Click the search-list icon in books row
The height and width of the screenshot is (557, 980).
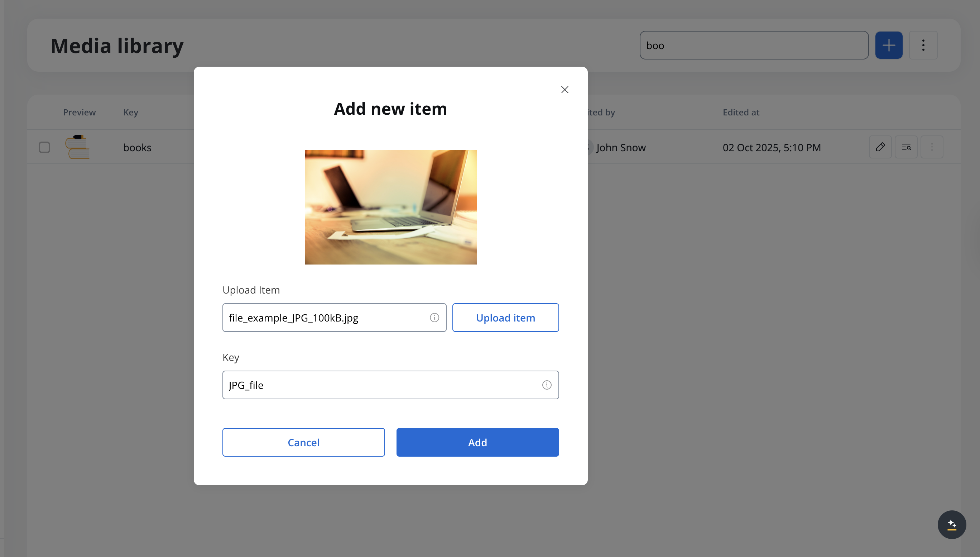pos(906,147)
